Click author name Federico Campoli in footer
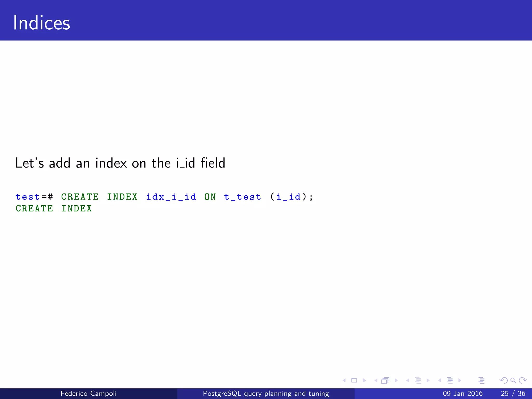The image size is (532, 399). tap(89, 394)
